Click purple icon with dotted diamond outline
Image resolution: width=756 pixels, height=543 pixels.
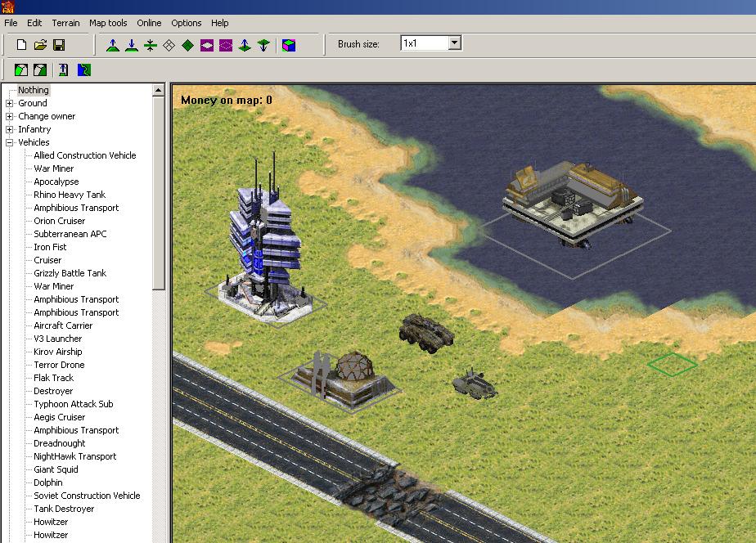226,45
